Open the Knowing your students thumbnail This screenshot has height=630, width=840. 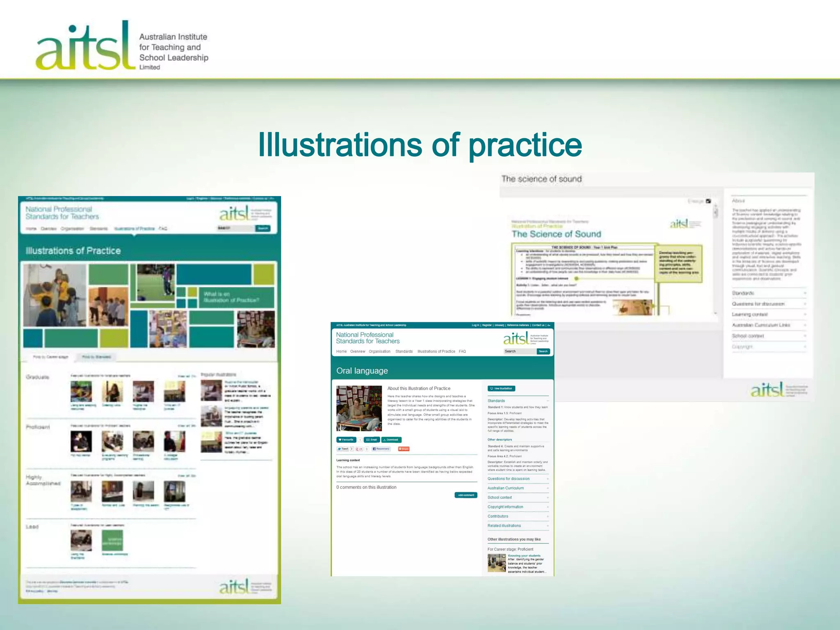(496, 563)
